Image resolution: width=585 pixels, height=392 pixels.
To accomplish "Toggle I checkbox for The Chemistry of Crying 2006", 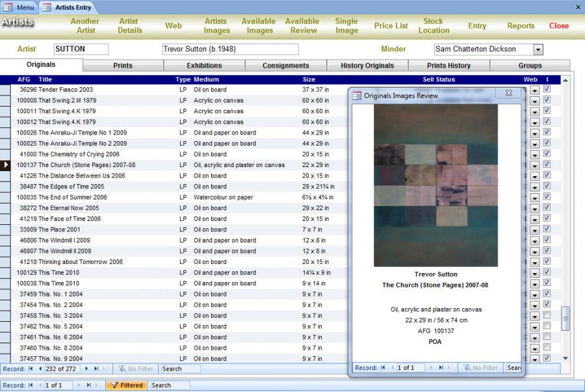I will [547, 153].
